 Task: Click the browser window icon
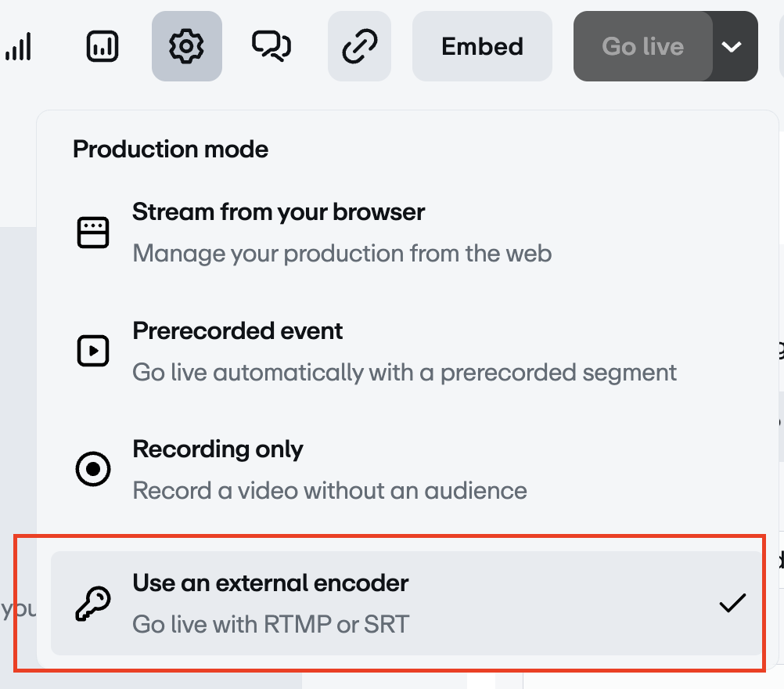pos(93,233)
